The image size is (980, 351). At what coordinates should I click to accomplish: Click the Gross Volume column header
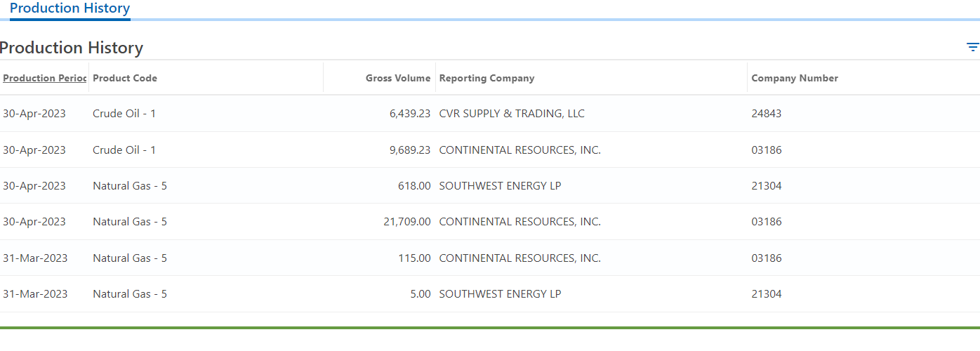[x=398, y=78]
